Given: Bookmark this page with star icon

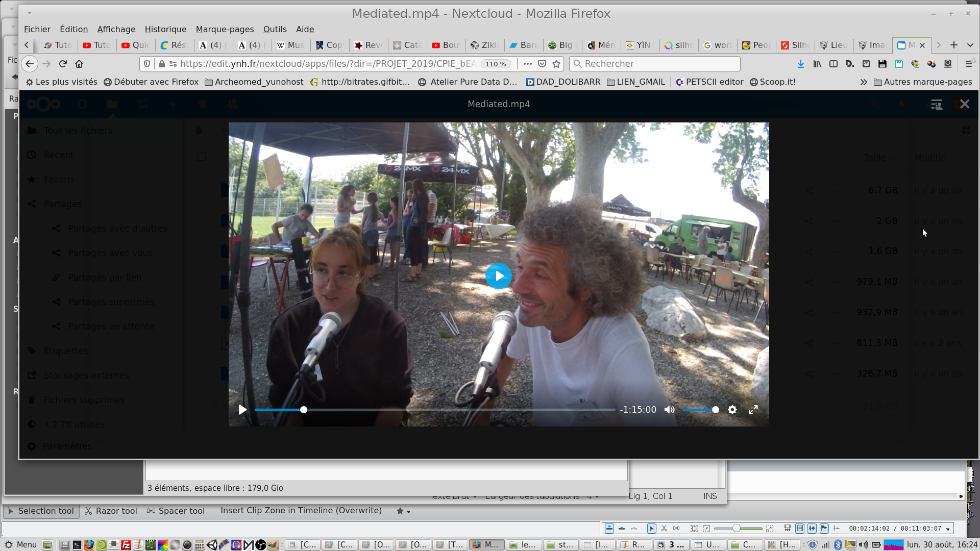Looking at the screenshot, I should [556, 64].
